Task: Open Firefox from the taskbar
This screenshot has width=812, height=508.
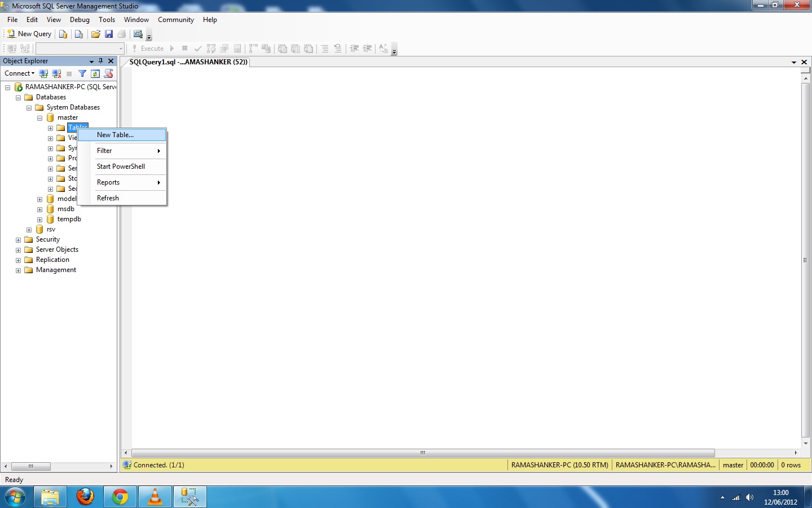Action: pos(85,497)
